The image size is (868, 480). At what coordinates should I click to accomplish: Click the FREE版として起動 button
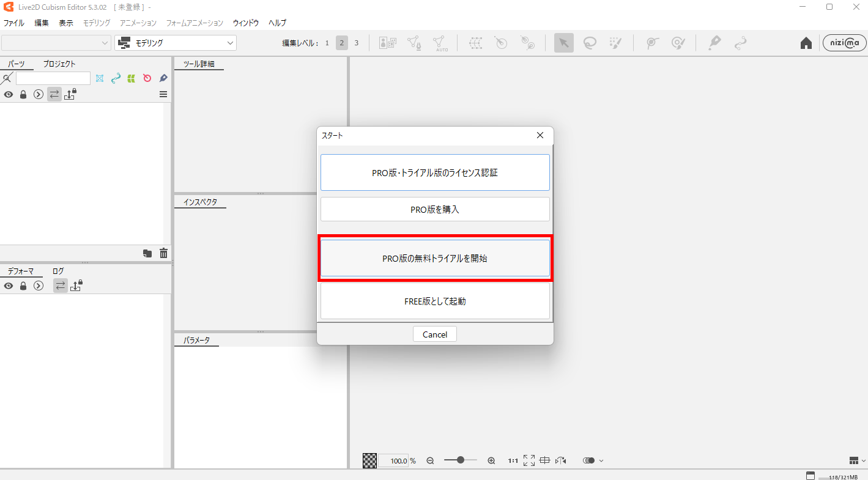435,301
